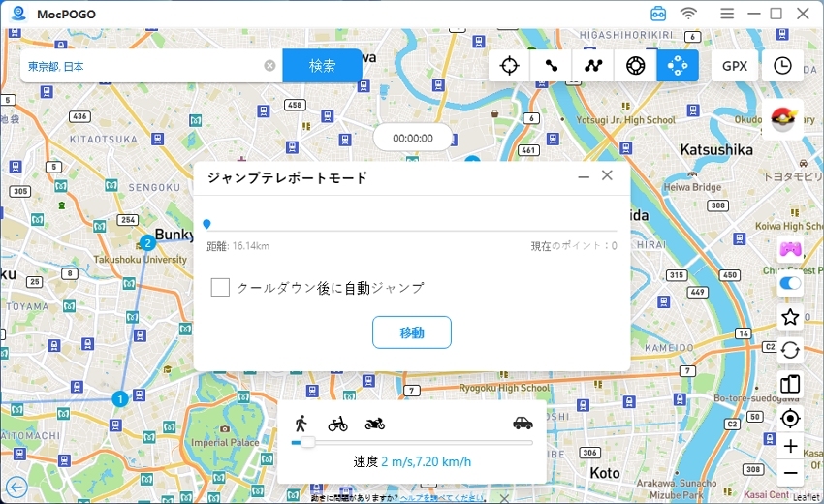Minimize the ジャンプテレポートモード dialog
This screenshot has height=504, width=824.
click(584, 177)
